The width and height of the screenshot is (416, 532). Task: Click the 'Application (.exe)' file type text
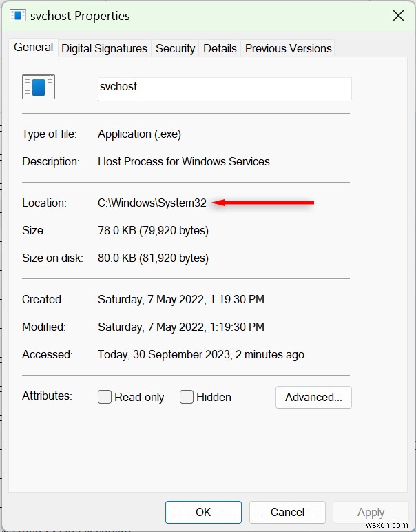[x=139, y=134]
